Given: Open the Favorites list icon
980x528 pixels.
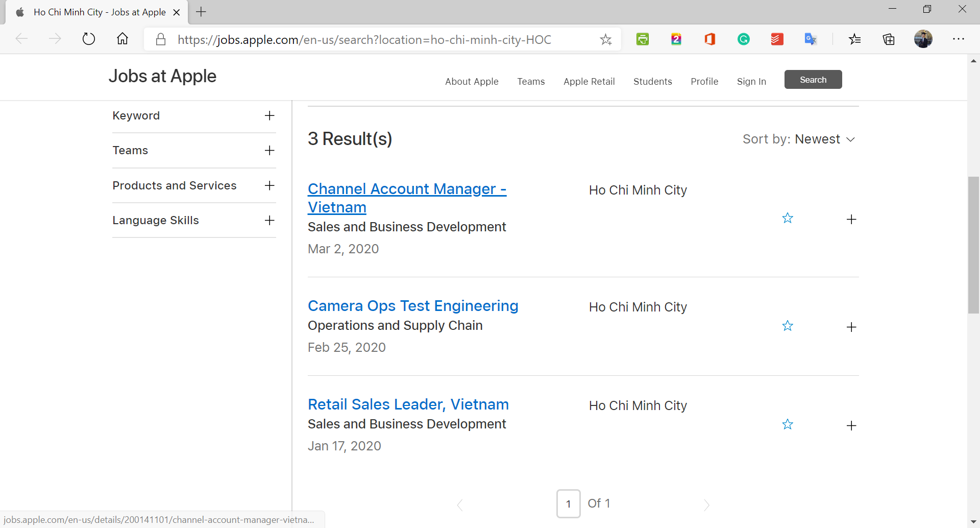Looking at the screenshot, I should tap(855, 39).
